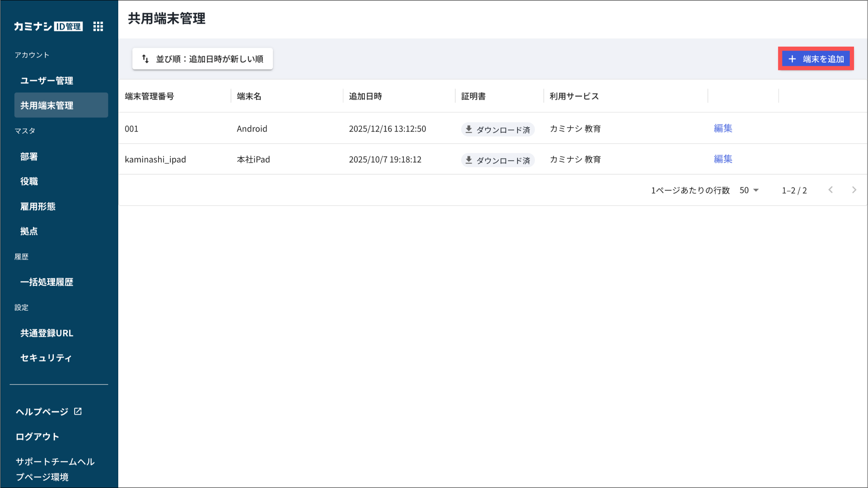Click the plus icon in 端末を追加
The image size is (868, 488).
(x=792, y=59)
